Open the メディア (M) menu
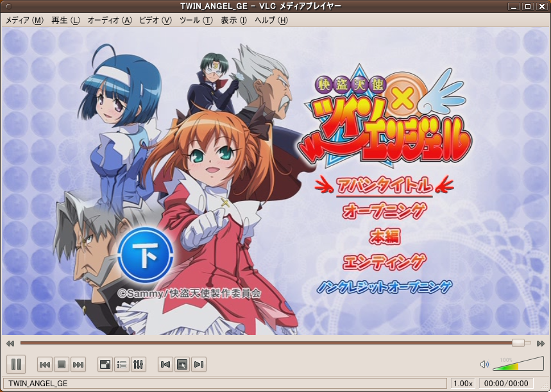551x392 pixels. click(24, 21)
